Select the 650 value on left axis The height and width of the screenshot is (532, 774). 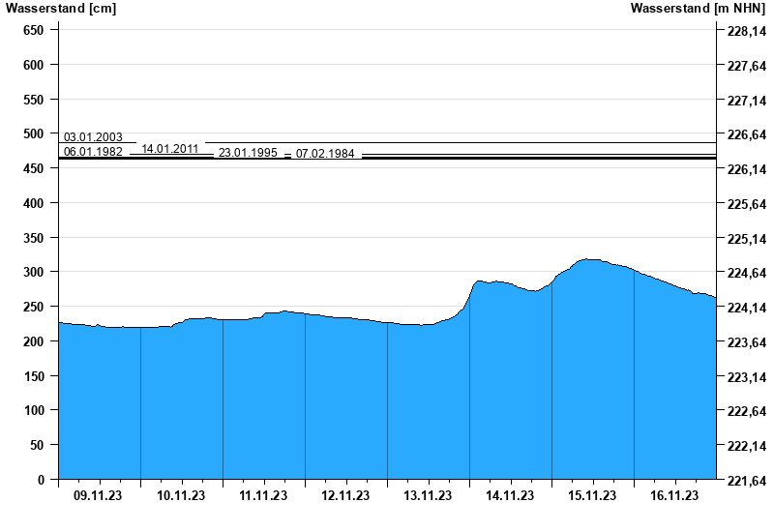tap(34, 31)
